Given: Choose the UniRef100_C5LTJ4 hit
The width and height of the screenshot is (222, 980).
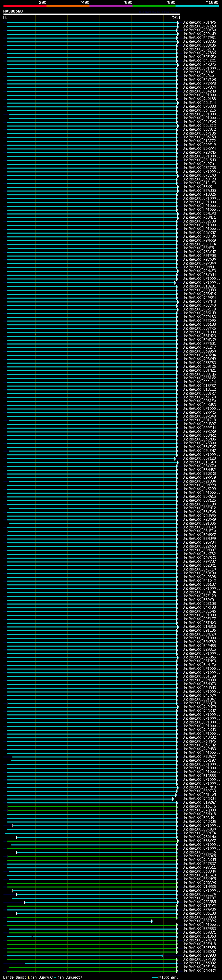Looking at the screenshot, I should tap(199, 103).
